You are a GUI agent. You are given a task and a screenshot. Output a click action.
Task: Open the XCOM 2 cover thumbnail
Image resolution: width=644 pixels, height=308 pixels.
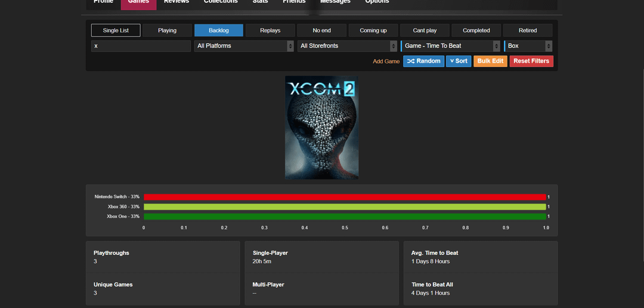321,127
